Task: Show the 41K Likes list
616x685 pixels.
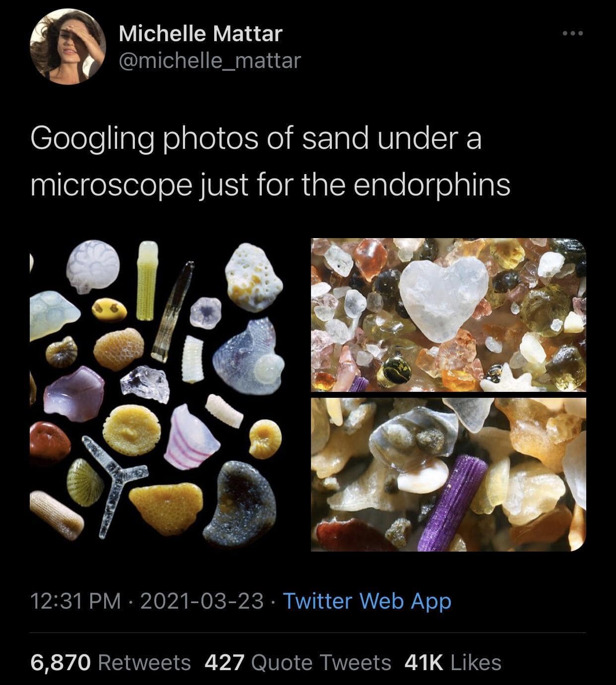Action: pyautogui.click(x=453, y=662)
